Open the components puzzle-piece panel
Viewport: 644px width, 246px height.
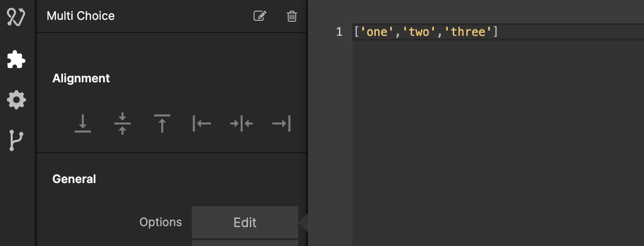pos(16,60)
